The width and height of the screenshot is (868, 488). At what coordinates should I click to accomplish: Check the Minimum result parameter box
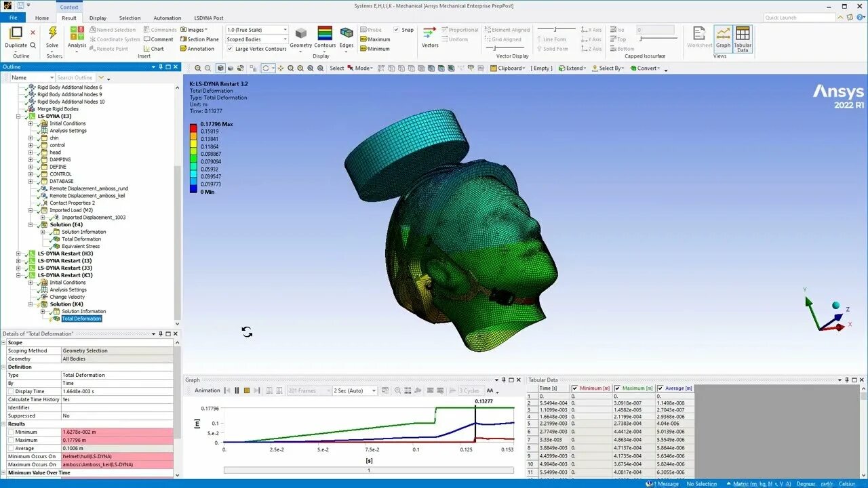coord(11,432)
